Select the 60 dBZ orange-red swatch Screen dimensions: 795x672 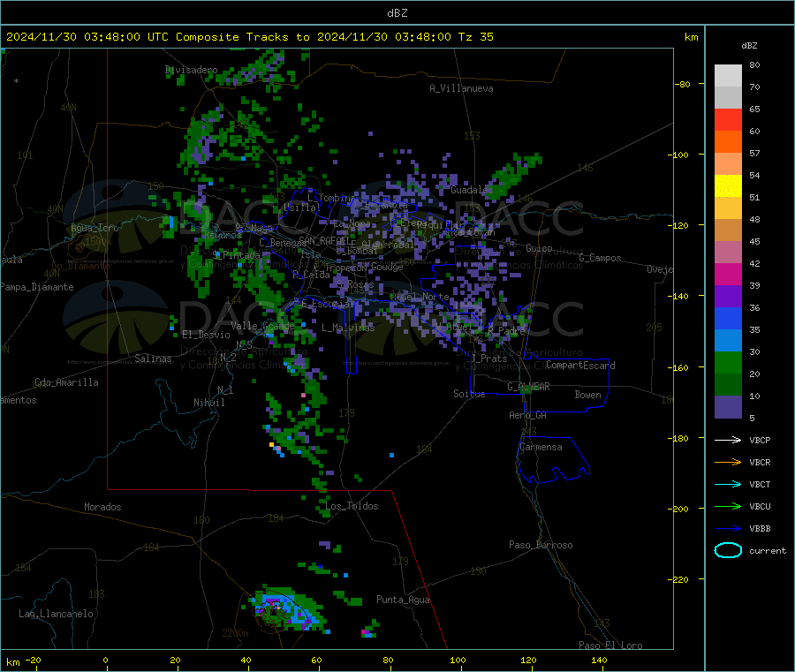point(728,141)
